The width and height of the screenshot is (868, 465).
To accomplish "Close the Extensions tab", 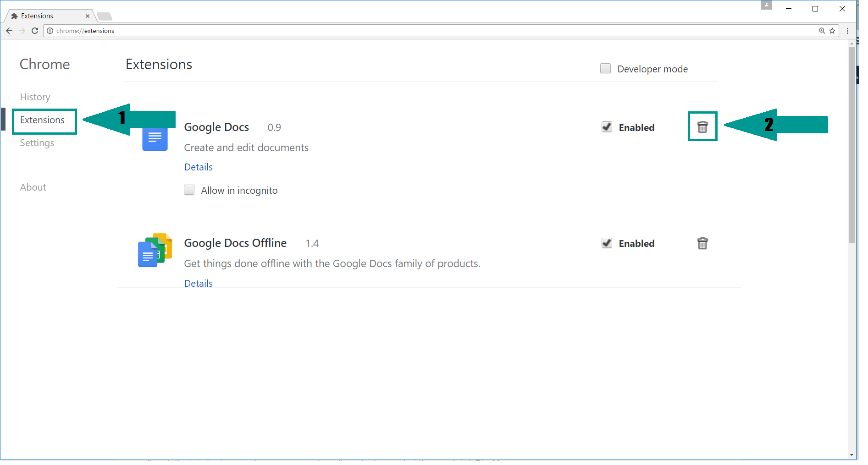I will click(88, 16).
